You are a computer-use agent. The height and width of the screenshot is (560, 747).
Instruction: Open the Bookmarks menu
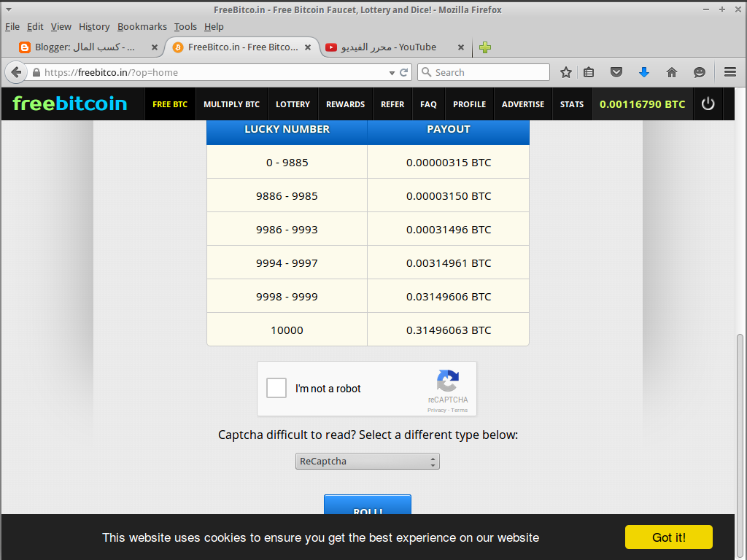click(x=142, y=27)
